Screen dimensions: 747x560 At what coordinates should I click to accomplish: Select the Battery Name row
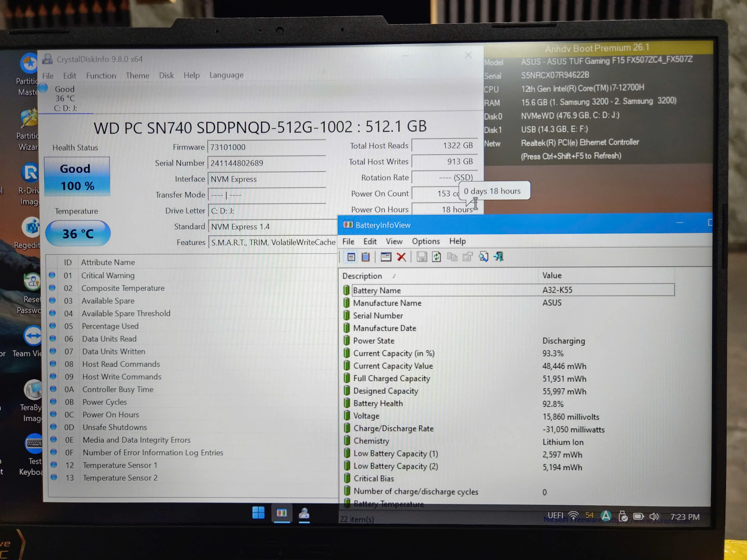pyautogui.click(x=509, y=290)
